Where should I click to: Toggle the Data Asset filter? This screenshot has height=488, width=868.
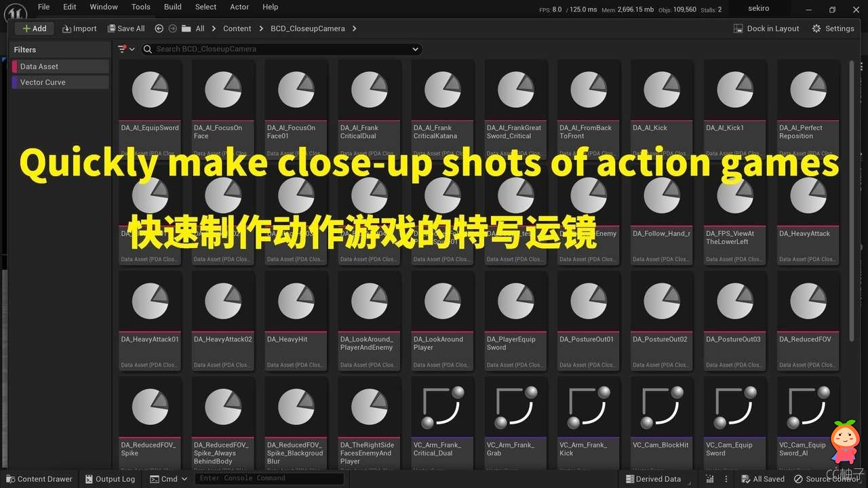click(60, 66)
